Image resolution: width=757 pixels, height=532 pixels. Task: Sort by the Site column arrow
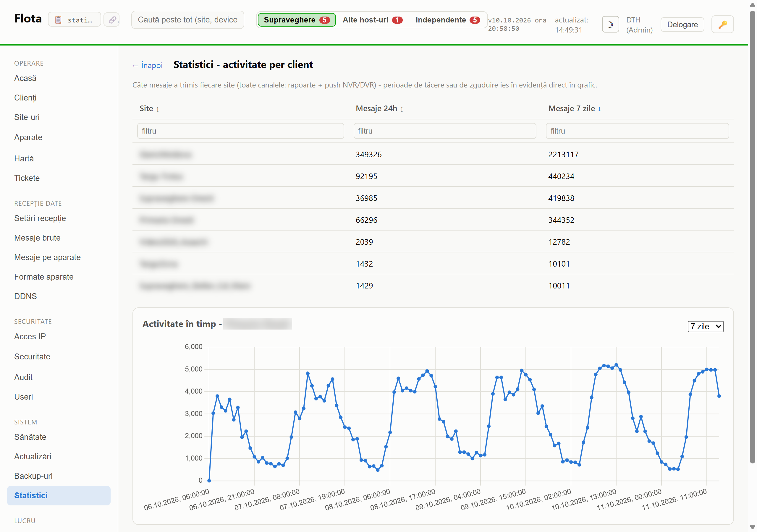158,109
